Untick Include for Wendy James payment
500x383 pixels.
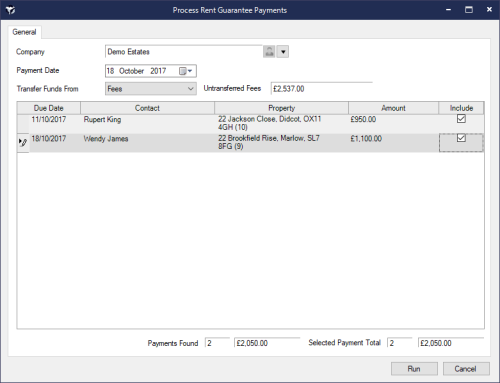461,138
